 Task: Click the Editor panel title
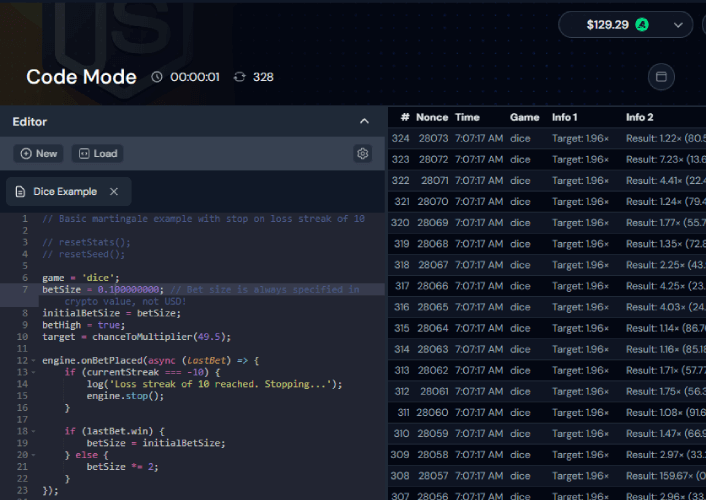coord(30,122)
